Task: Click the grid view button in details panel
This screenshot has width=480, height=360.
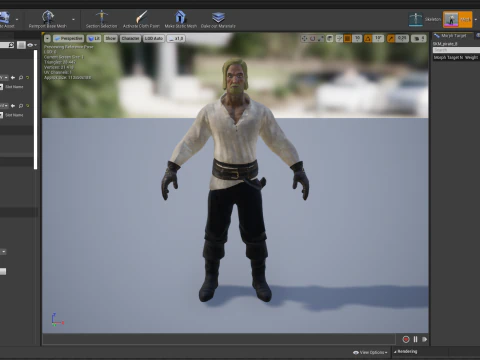Action: click(x=21, y=45)
